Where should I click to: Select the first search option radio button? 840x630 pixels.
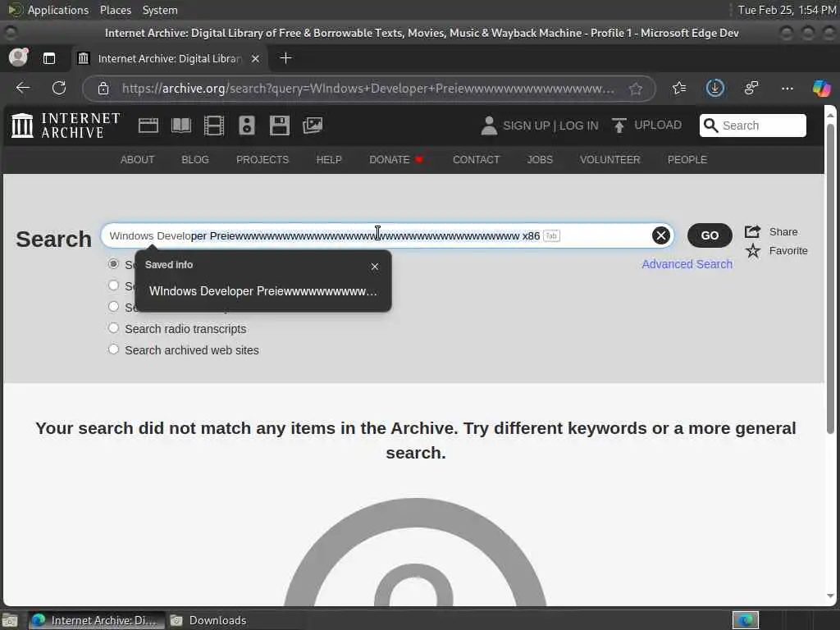click(x=113, y=263)
